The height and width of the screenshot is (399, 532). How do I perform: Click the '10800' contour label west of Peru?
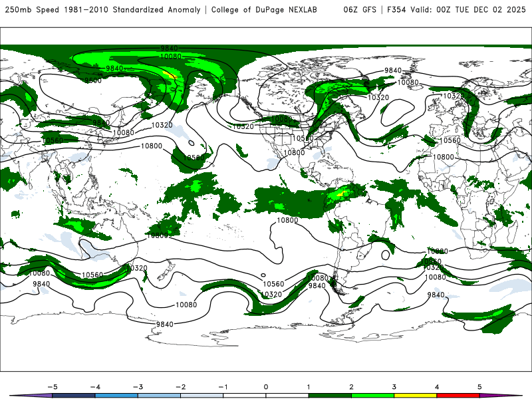pos(287,220)
